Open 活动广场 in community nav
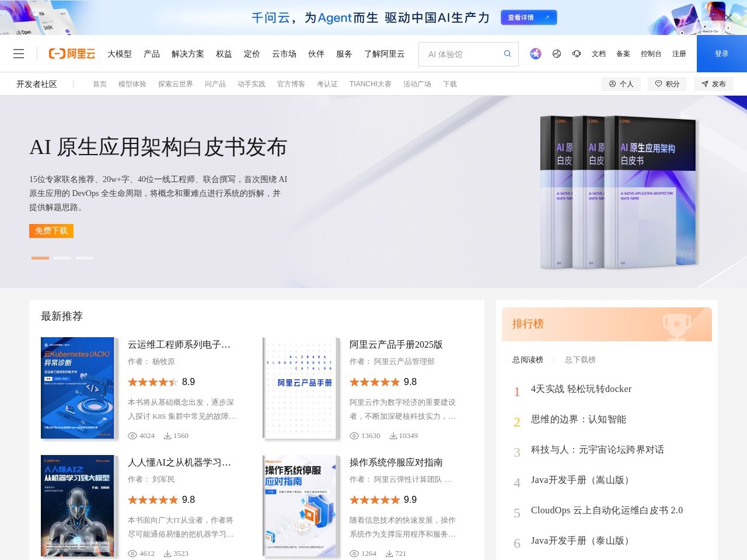Screen dimensions: 747x560 point(417,84)
